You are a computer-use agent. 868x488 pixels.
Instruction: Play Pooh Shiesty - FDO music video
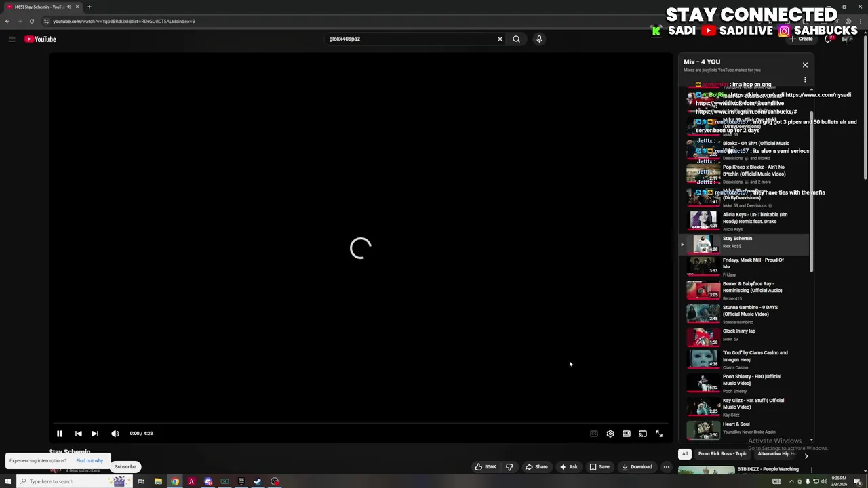(x=745, y=383)
